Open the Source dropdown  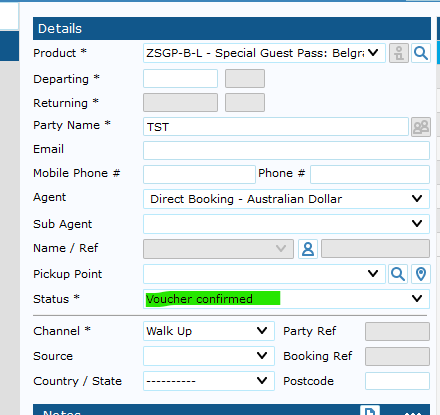point(209,356)
